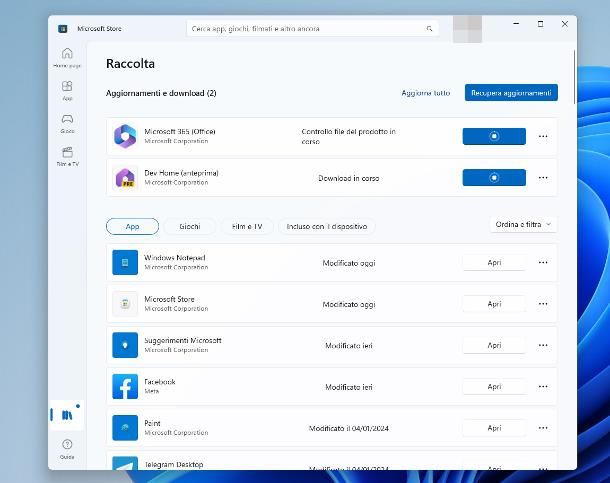Click the vertical scrollbar of the page
The image size is (610, 483).
(574, 77)
